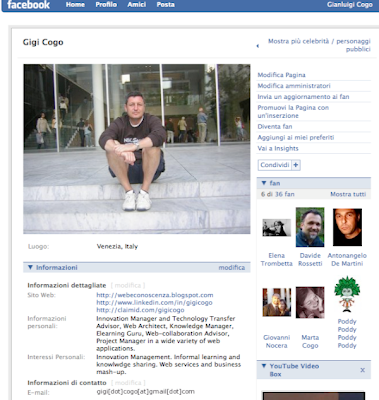This screenshot has width=379, height=400.
Task: Close the YouTube Video Box with X
Action: pos(363,370)
